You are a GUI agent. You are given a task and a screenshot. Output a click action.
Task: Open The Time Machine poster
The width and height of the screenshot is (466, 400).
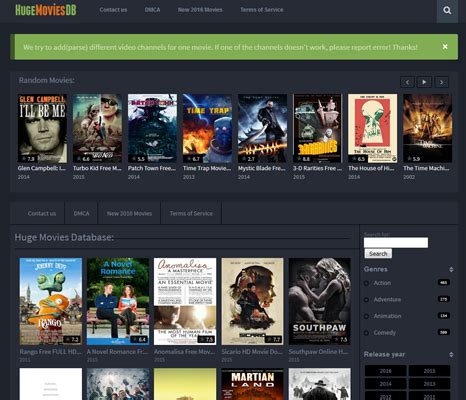[427, 128]
